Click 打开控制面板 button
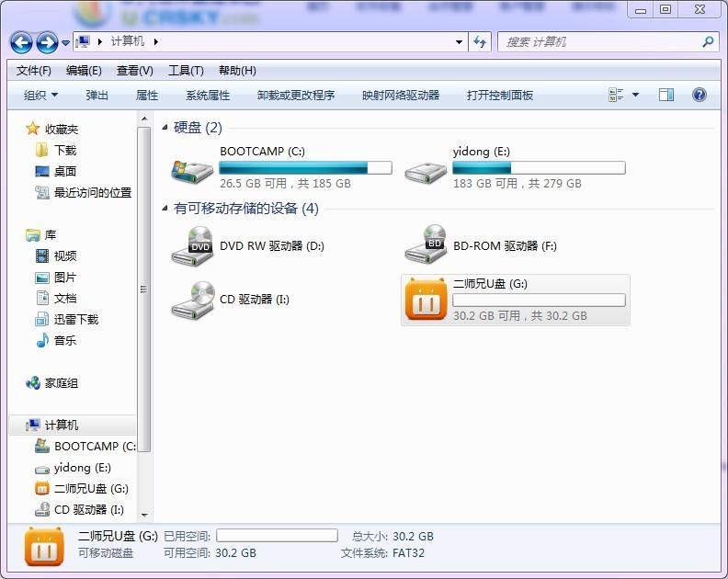Screen dimensions: 728x579 tap(499, 96)
